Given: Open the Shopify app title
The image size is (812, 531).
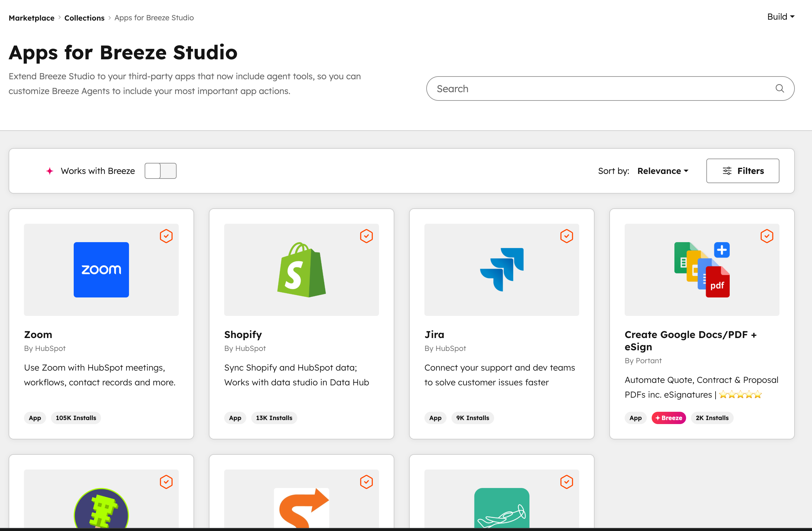Looking at the screenshot, I should click(243, 334).
